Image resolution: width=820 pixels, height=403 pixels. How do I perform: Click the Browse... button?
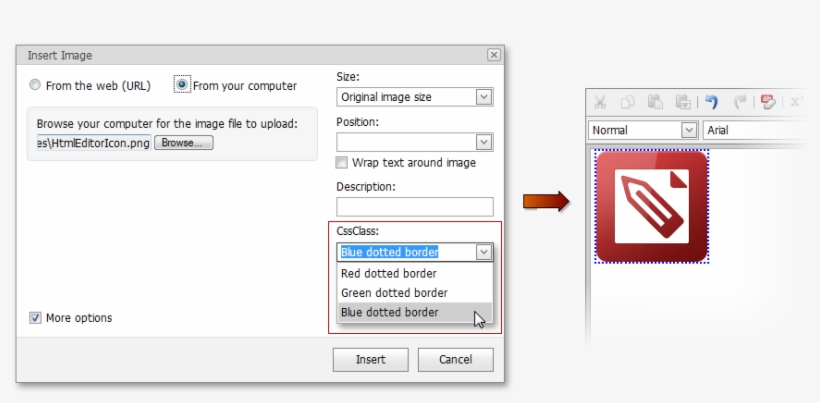pos(183,143)
